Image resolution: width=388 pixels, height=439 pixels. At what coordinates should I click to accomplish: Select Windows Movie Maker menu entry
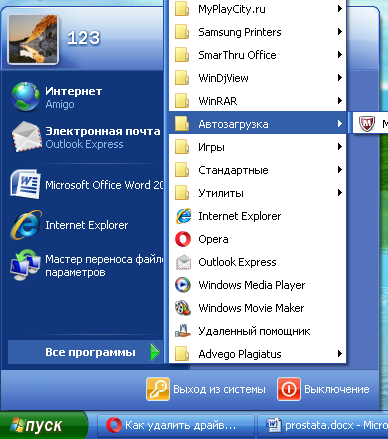258,308
